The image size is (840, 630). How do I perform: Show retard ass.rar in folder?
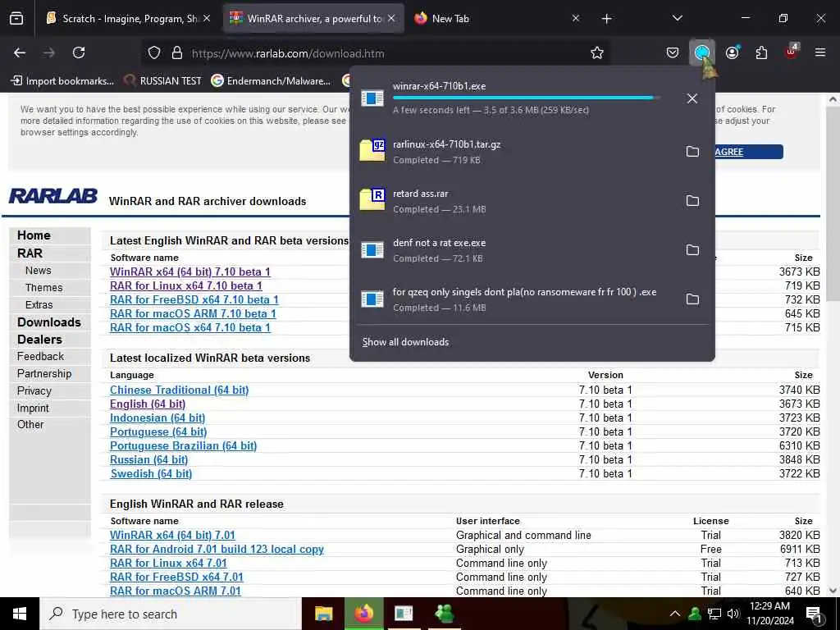[692, 201]
